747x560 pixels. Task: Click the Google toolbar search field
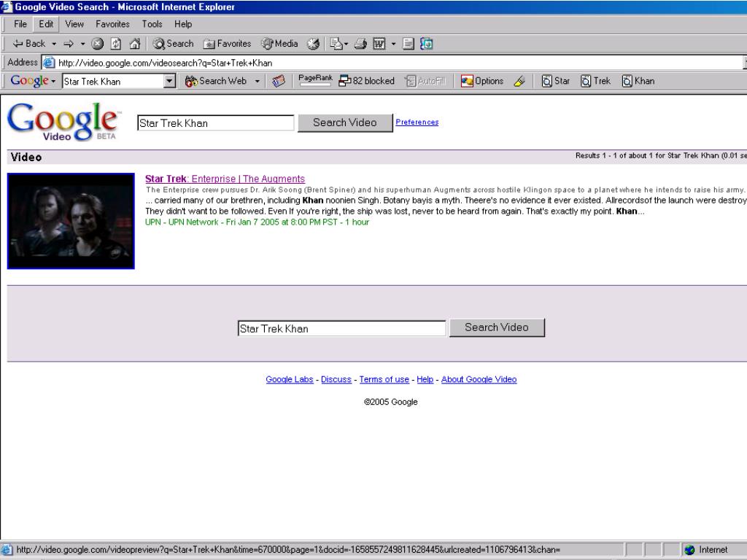[x=113, y=82]
